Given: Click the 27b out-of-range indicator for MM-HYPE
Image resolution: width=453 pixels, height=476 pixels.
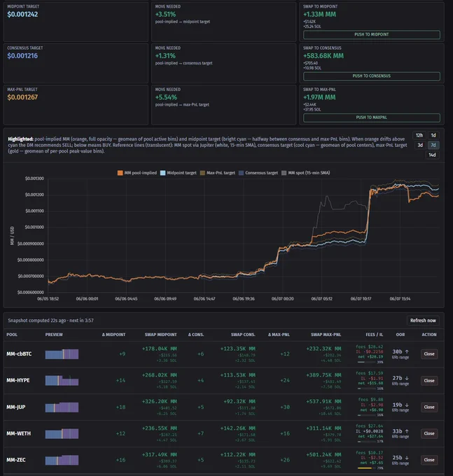Looking at the screenshot, I should (400, 378).
